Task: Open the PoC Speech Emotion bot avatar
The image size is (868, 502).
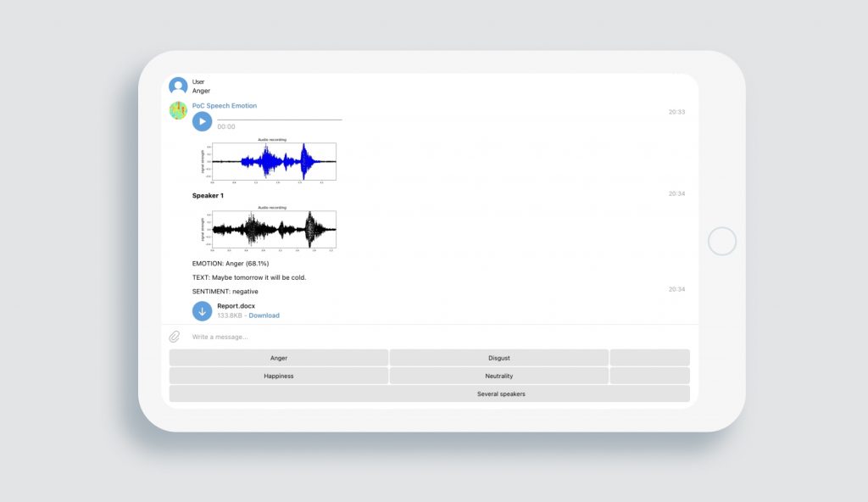Action: pyautogui.click(x=178, y=110)
